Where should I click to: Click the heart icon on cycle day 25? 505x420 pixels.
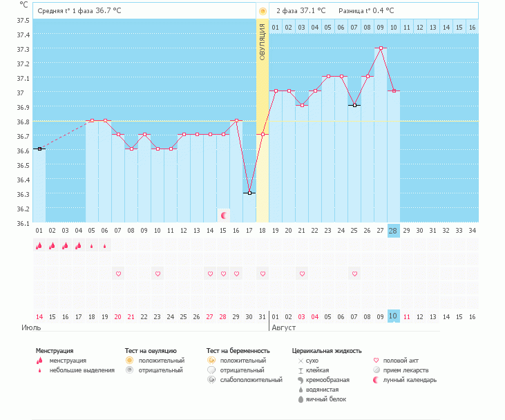pos(354,274)
